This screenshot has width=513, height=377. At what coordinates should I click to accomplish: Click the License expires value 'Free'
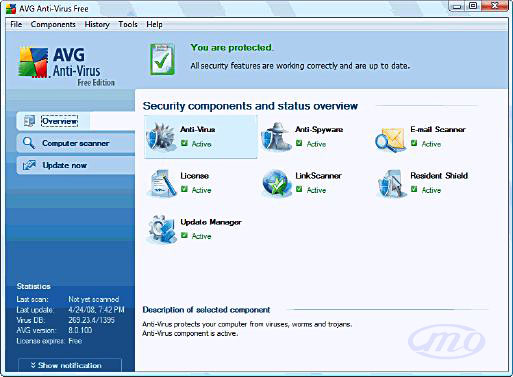[75, 341]
